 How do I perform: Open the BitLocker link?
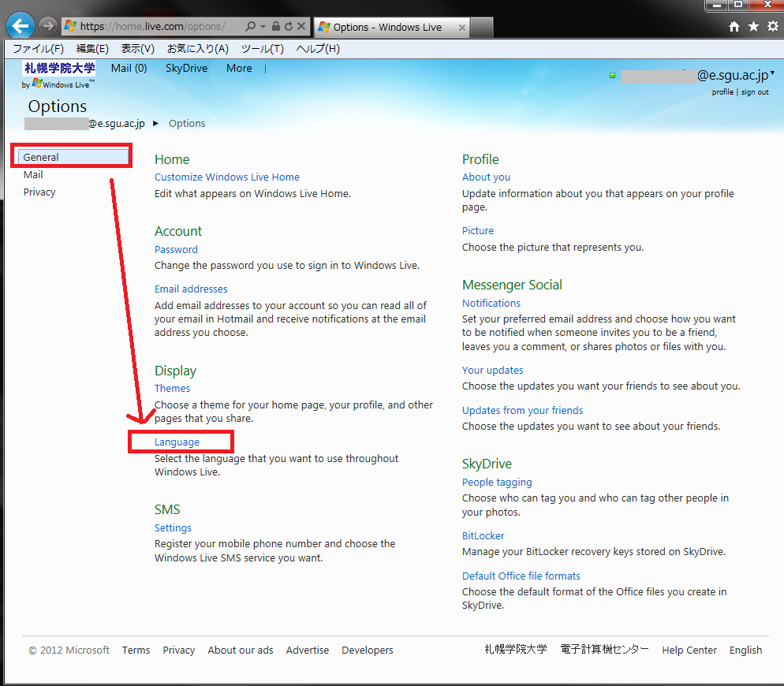[483, 536]
